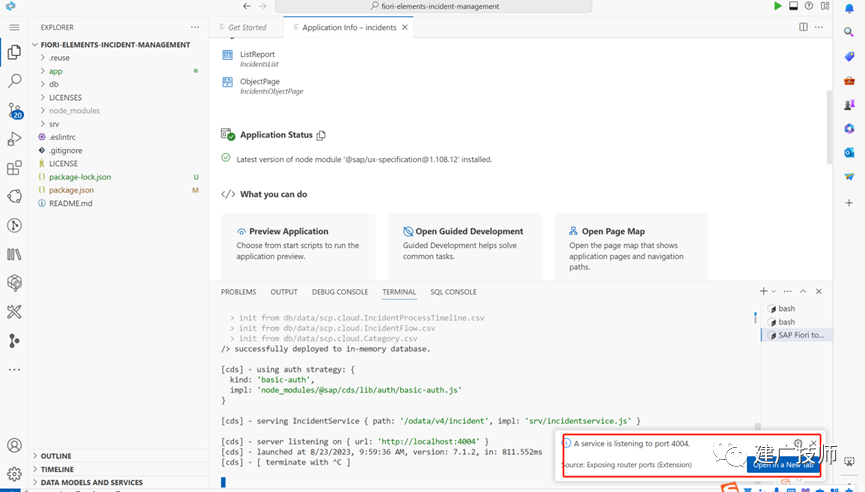Click the Open Guided Development card
This screenshot has height=492, width=865.
[x=464, y=247]
